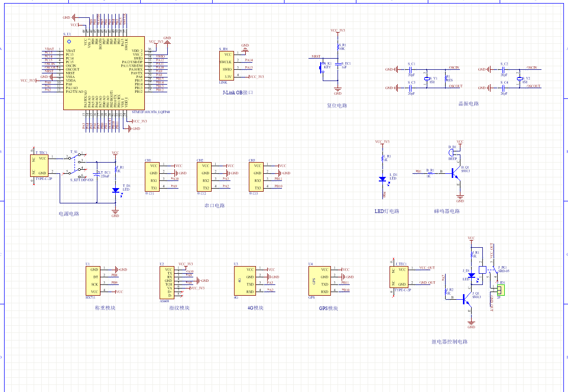Select the AS608 fingerprint module block

168,283
